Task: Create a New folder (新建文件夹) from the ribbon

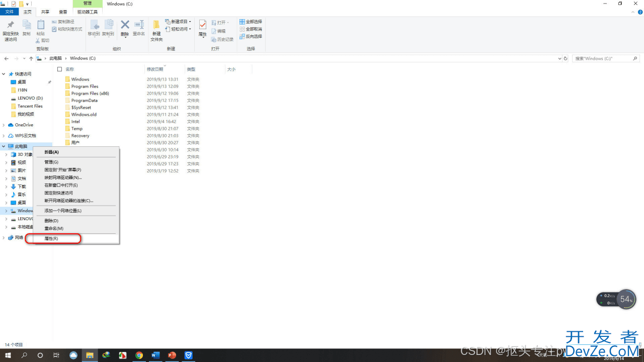Action: click(156, 31)
